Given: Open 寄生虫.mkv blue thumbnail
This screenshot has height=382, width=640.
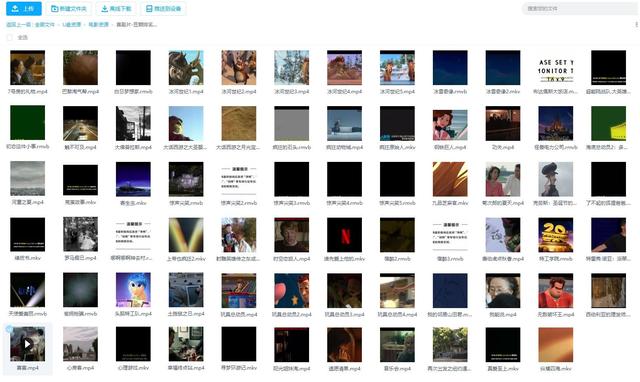Looking at the screenshot, I should point(133,179).
